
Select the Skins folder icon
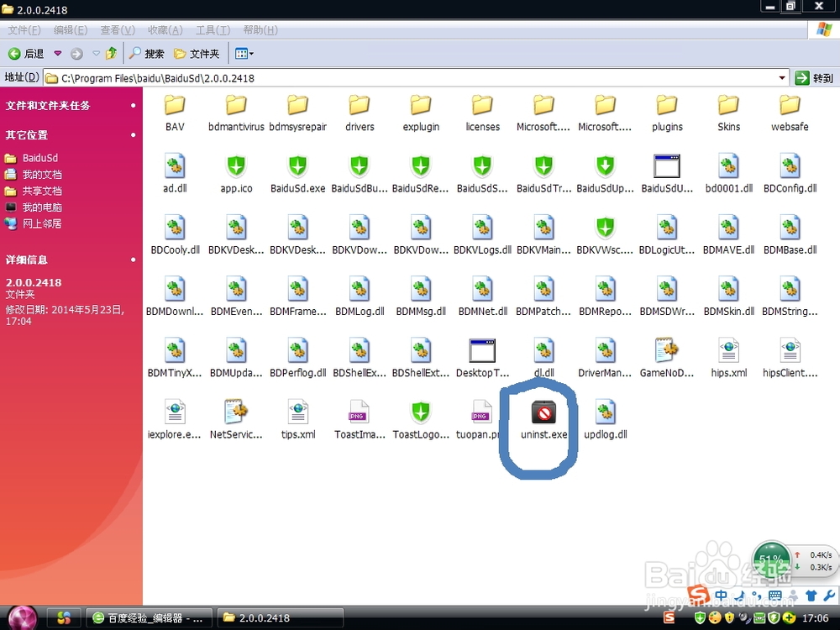[728, 105]
